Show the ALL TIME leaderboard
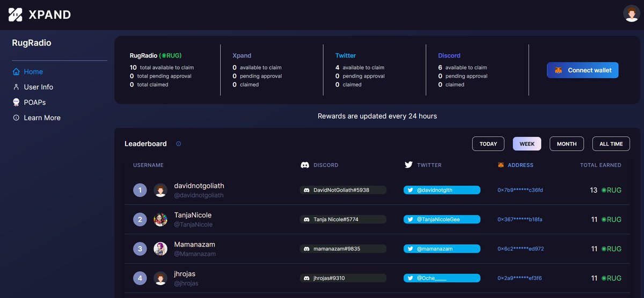 point(611,144)
